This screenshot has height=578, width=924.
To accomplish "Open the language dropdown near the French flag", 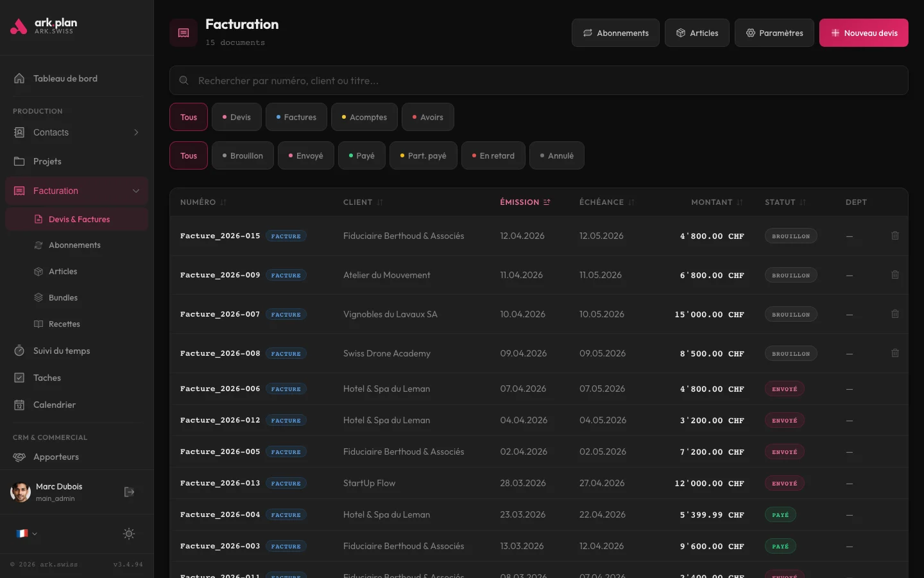I will point(26,534).
